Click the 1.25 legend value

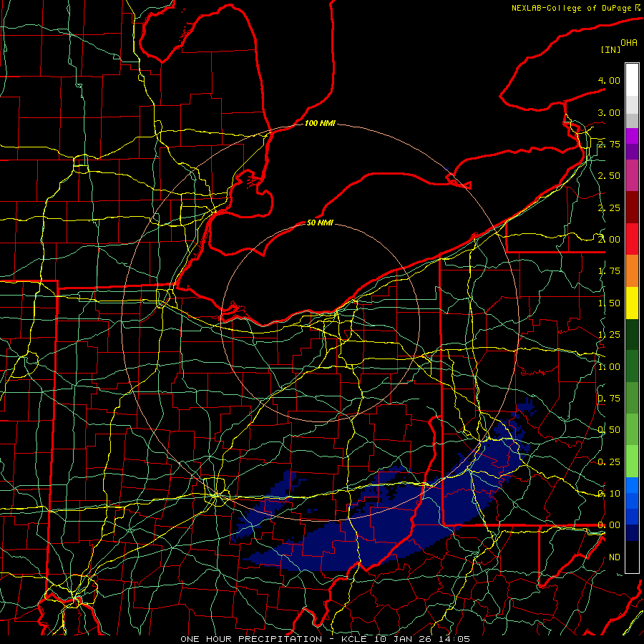tap(609, 335)
